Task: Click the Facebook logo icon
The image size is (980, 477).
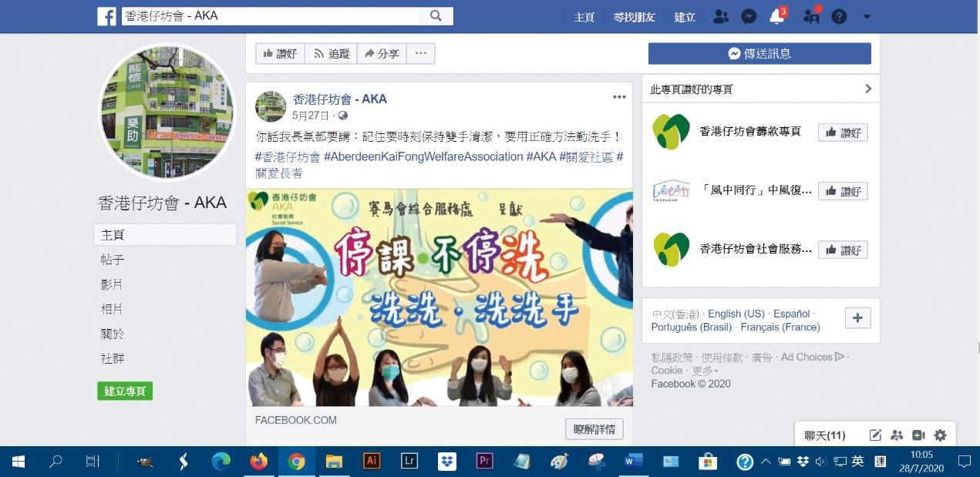Action: point(106,16)
